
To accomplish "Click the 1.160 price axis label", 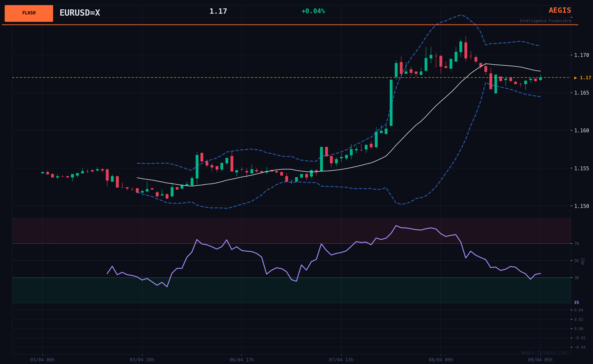I will coord(581,130).
